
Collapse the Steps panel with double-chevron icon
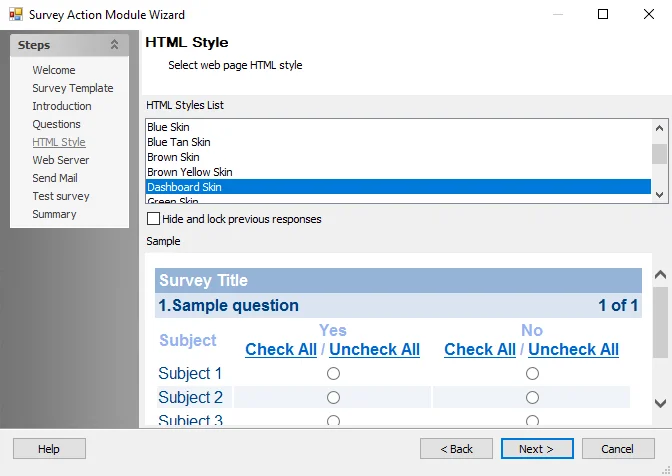pos(114,45)
